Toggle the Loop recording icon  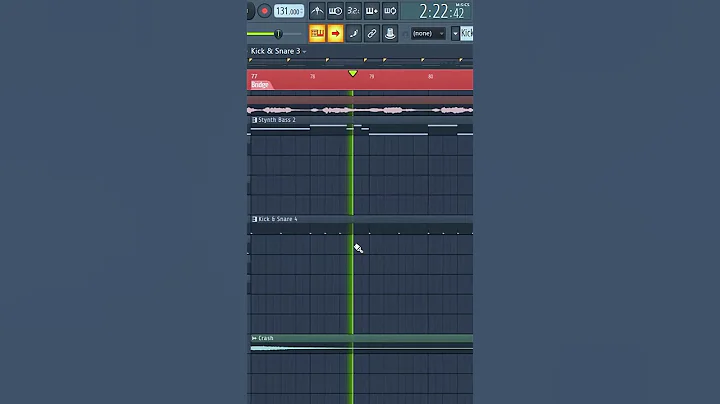point(390,11)
